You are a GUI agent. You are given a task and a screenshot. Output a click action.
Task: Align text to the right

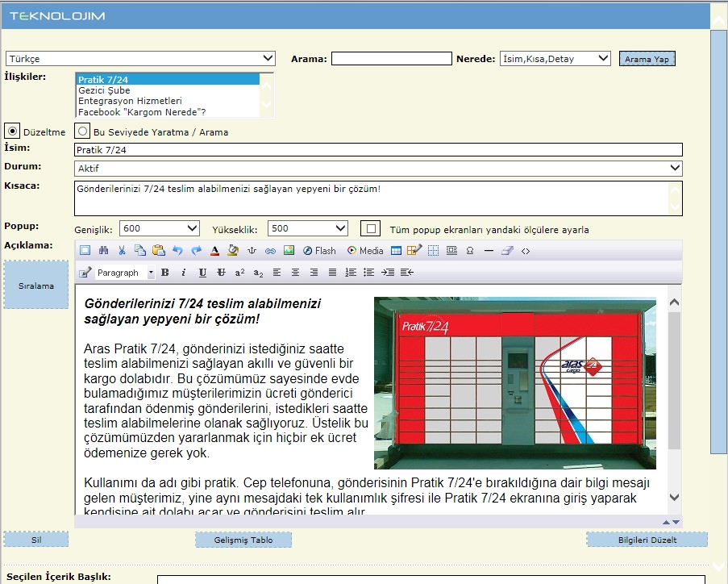(x=314, y=273)
